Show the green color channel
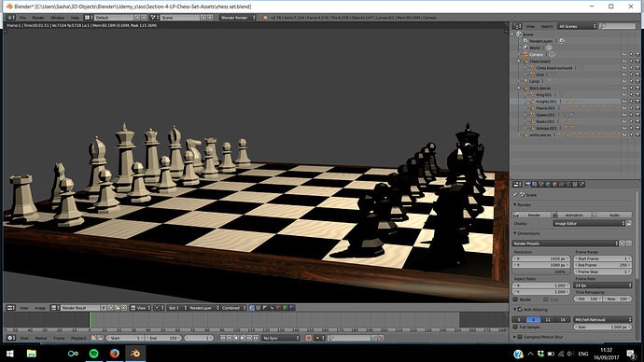The image size is (644, 362). pyautogui.click(x=285, y=308)
